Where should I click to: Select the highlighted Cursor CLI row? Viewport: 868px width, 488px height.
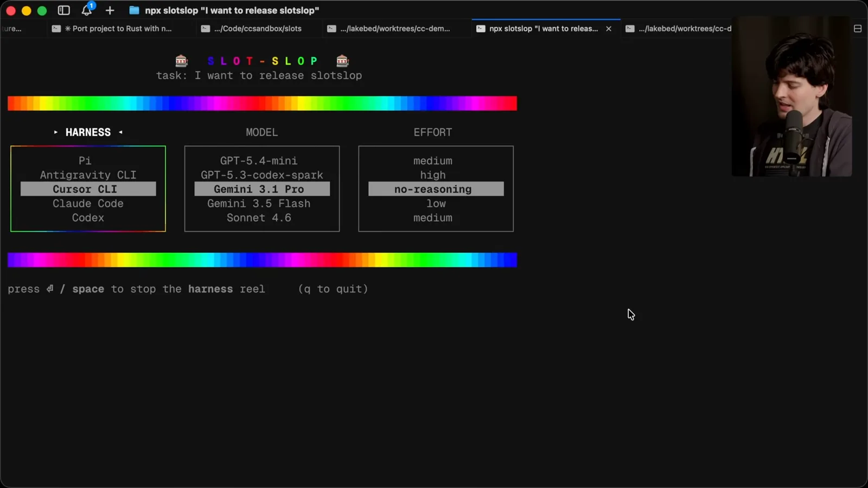(88, 189)
